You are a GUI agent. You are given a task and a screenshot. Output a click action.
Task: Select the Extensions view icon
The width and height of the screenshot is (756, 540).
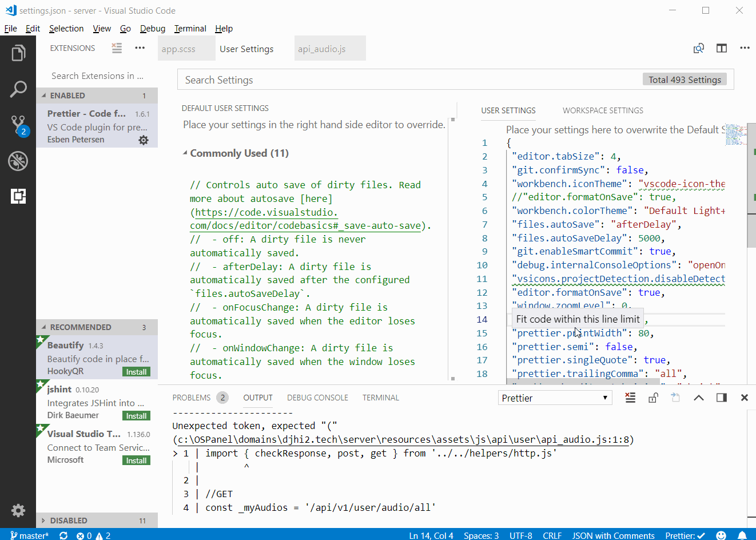[18, 196]
